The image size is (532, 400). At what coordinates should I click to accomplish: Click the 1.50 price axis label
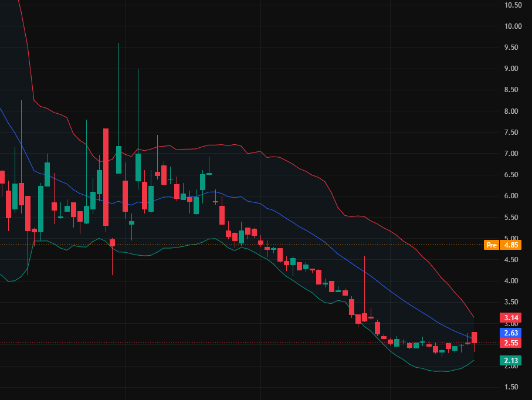[511, 387]
